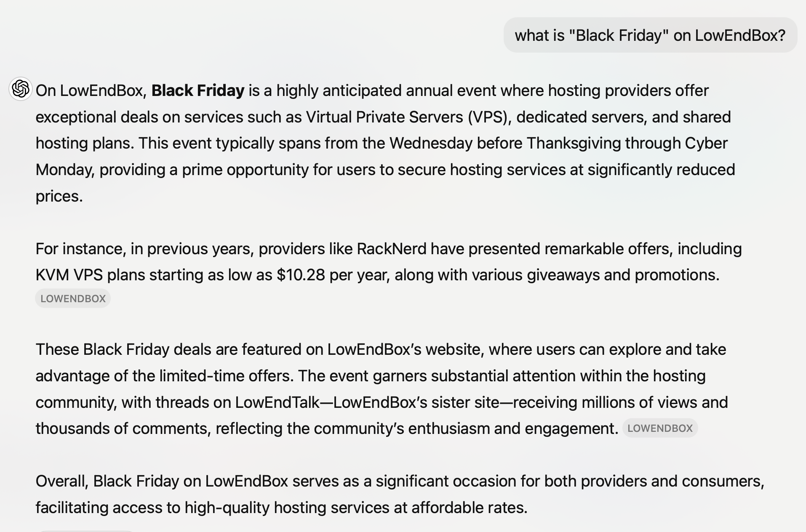The image size is (806, 532).
Task: Click the ChatGPT logo avatar icon
Action: 21,89
